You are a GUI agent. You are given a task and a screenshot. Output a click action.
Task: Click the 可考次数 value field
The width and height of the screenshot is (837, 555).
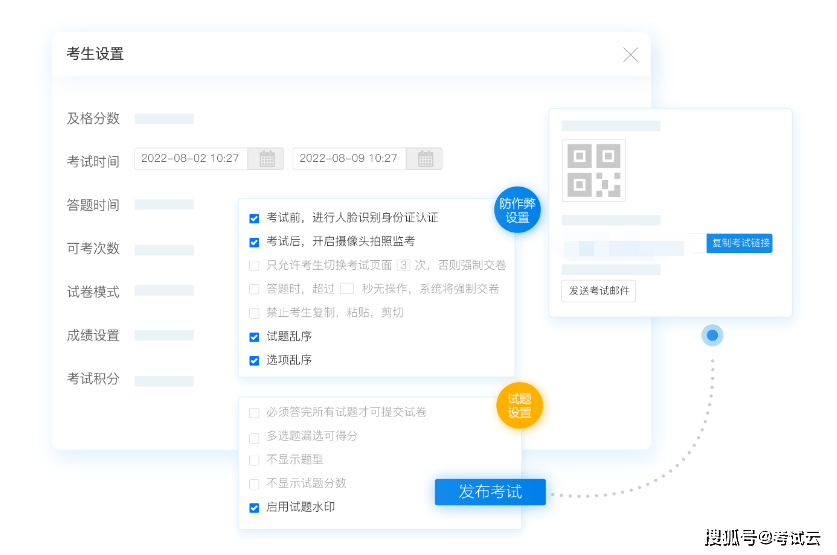(164, 249)
